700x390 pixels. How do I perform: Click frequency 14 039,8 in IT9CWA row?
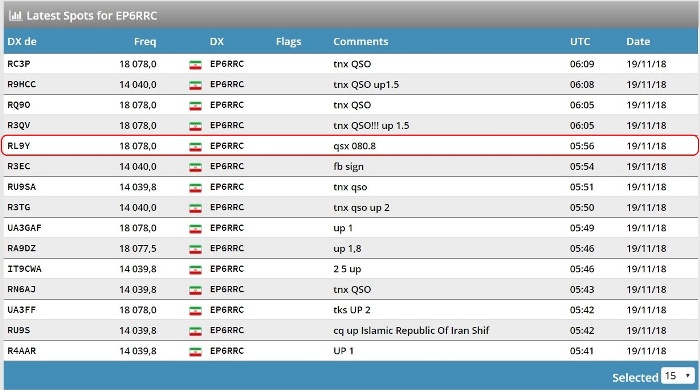coord(138,269)
